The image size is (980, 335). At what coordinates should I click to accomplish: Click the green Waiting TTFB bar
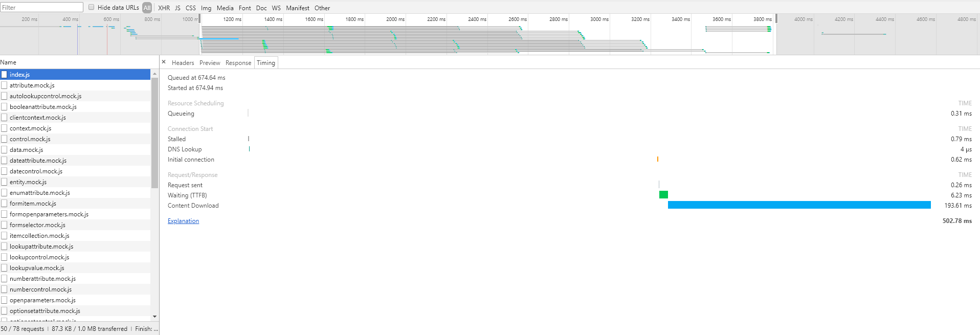click(x=663, y=195)
